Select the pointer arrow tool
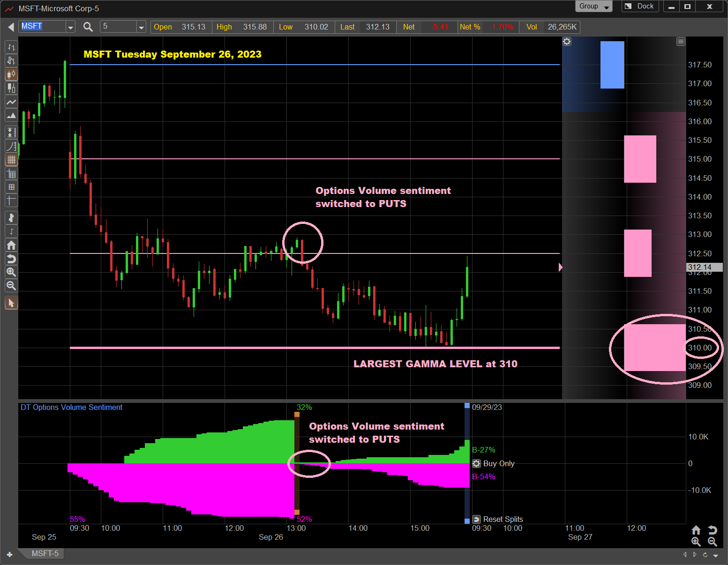Viewport: 728px width, 565px height. 11,303
